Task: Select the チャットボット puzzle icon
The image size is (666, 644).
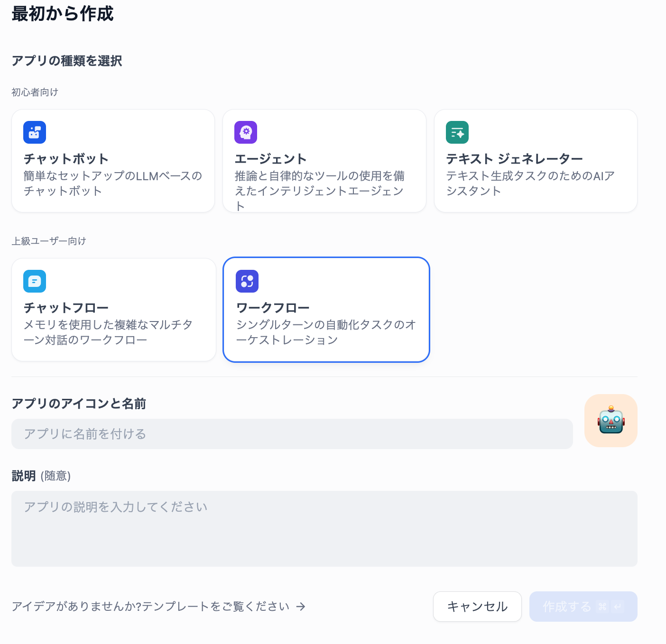Action: (34, 132)
